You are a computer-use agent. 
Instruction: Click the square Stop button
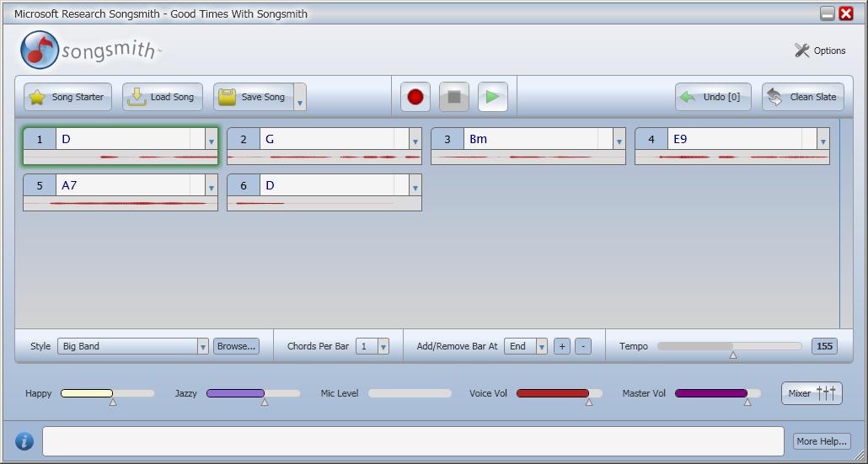(454, 98)
